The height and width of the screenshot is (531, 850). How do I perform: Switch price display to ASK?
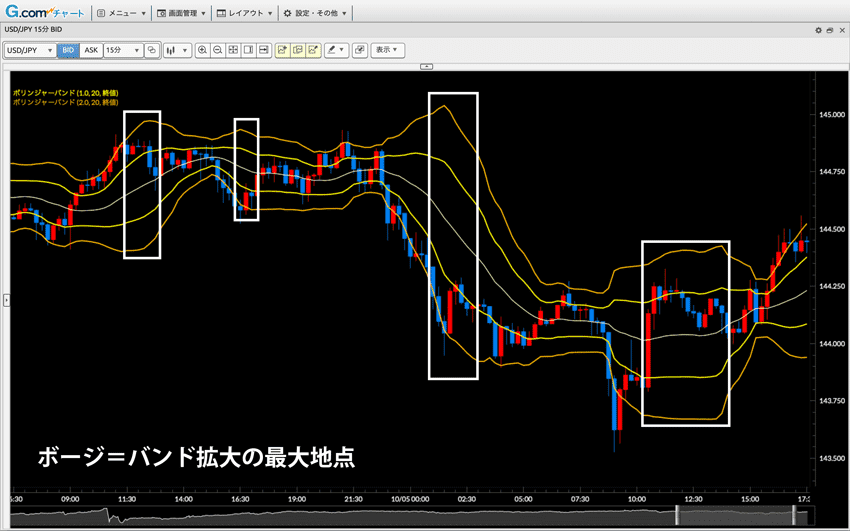tap(91, 49)
